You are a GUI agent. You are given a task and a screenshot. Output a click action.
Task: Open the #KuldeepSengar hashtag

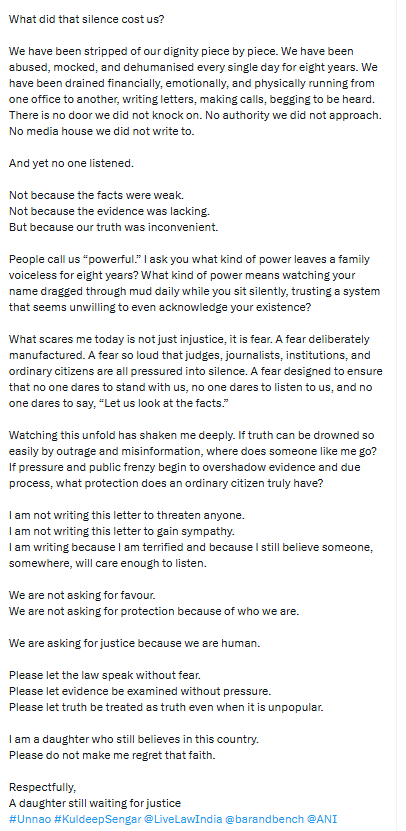coord(98,819)
